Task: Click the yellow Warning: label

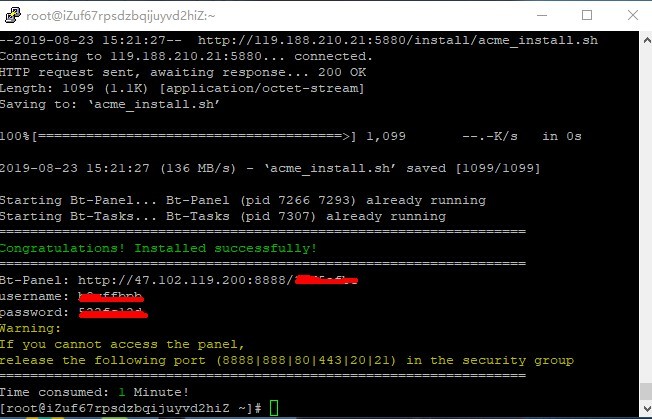Action: pos(30,328)
